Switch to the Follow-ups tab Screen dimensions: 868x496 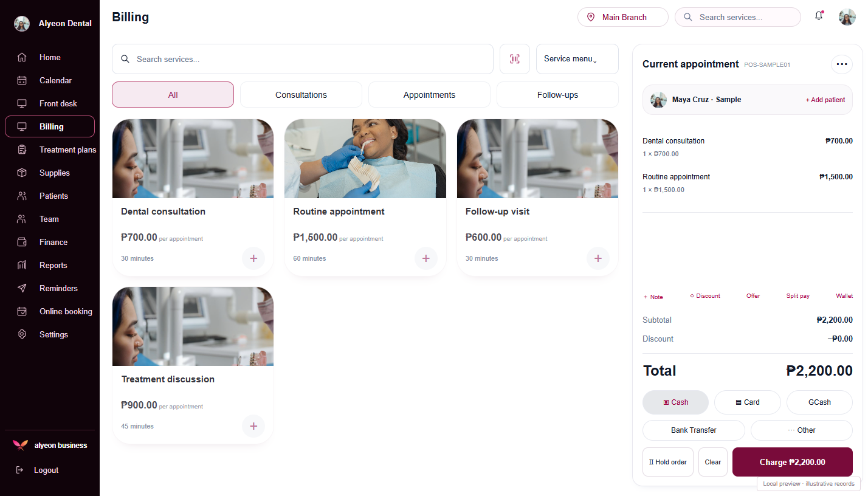tap(557, 95)
